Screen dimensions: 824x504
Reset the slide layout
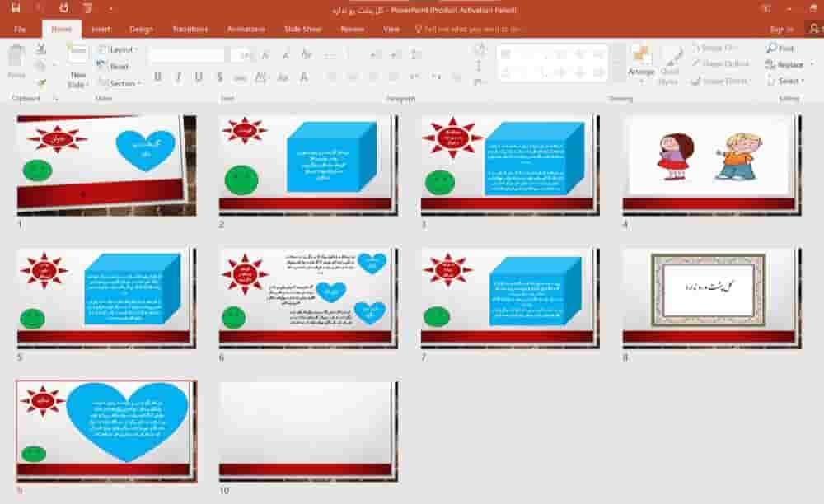[113, 66]
